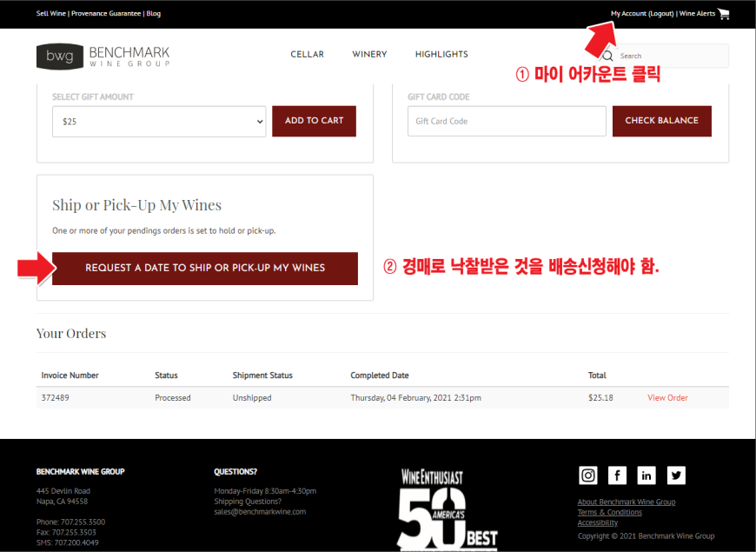Open the Provenance Guarantee page
The height and width of the screenshot is (552, 756).
106,14
